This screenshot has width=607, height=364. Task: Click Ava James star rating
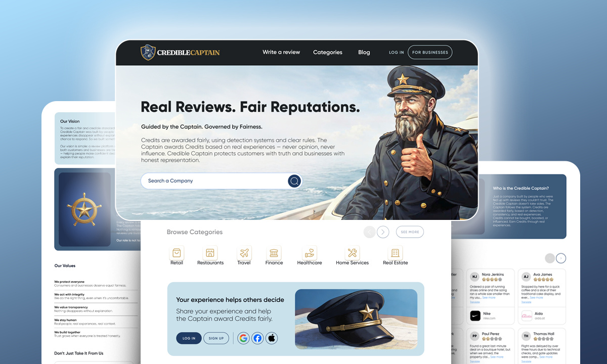[x=543, y=279]
